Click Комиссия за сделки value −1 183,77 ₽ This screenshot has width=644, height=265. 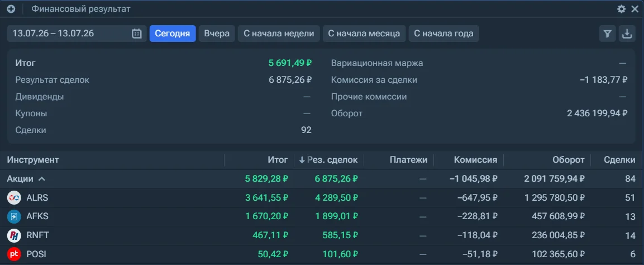(604, 80)
